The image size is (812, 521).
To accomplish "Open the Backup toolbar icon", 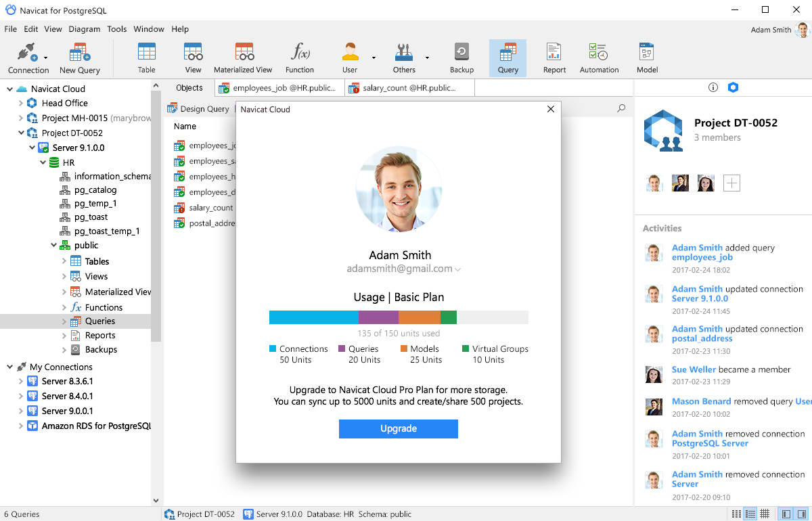I will point(461,58).
